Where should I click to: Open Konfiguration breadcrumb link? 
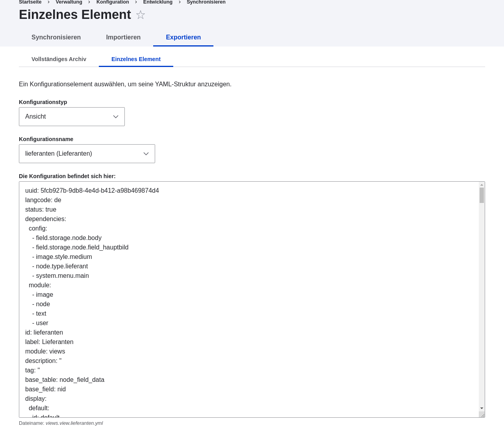(113, 2)
